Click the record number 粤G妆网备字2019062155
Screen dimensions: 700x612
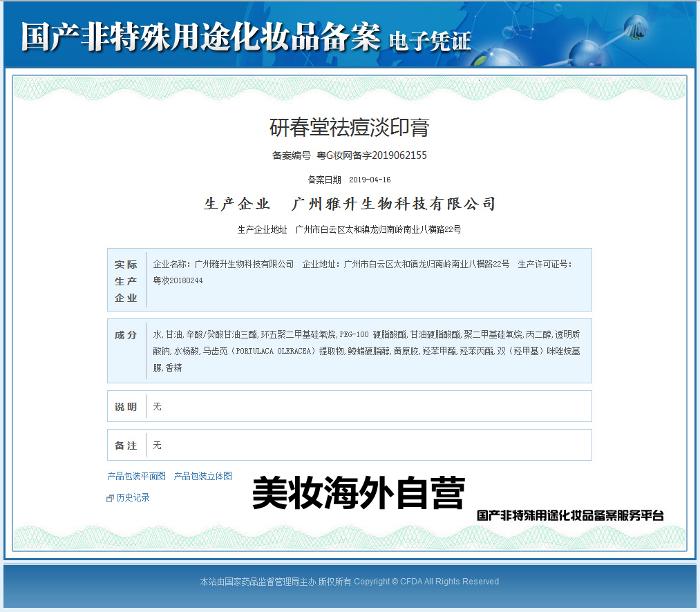tap(372, 155)
